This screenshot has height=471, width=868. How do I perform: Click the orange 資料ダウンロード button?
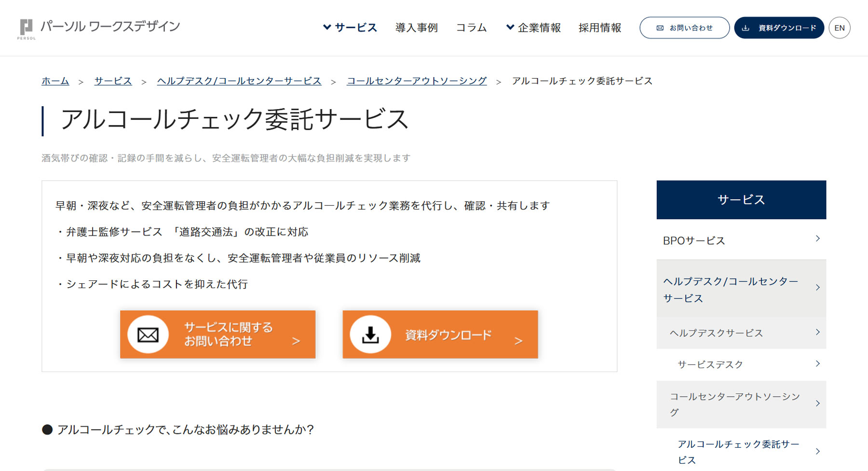point(440,334)
